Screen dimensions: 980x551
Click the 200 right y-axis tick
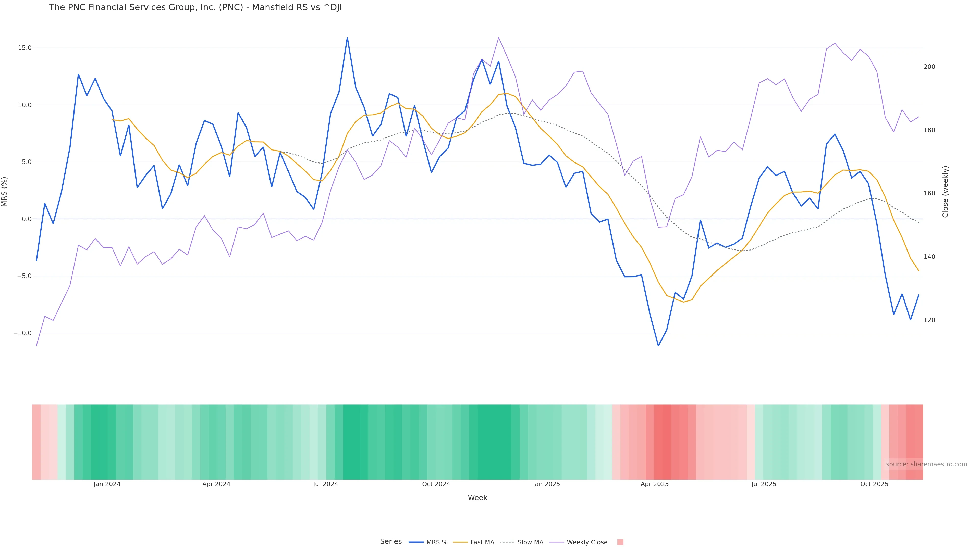pyautogui.click(x=929, y=67)
